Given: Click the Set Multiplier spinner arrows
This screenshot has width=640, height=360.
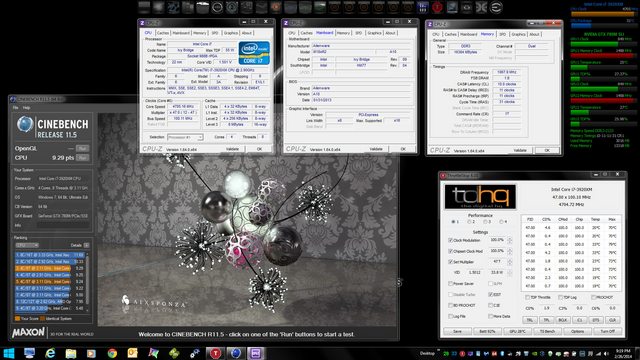Looking at the screenshot, I should click(x=509, y=262).
